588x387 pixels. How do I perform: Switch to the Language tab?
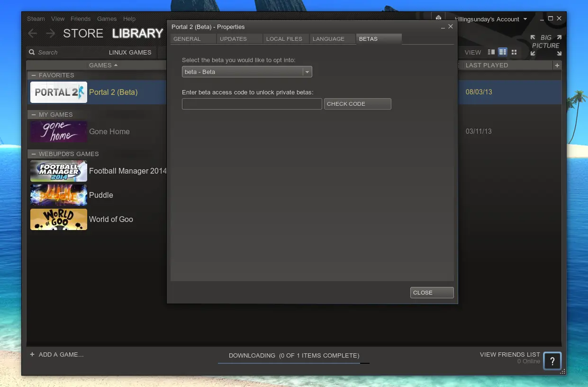point(332,39)
